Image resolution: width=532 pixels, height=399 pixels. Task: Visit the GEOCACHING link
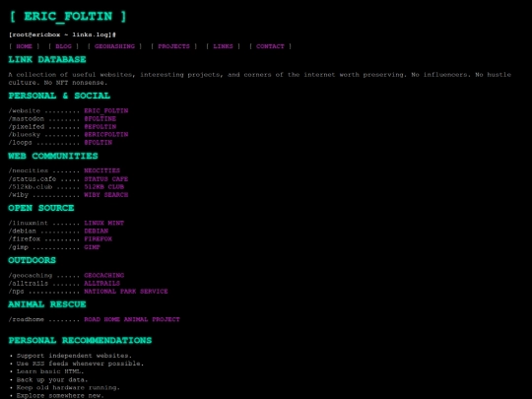[104, 275]
